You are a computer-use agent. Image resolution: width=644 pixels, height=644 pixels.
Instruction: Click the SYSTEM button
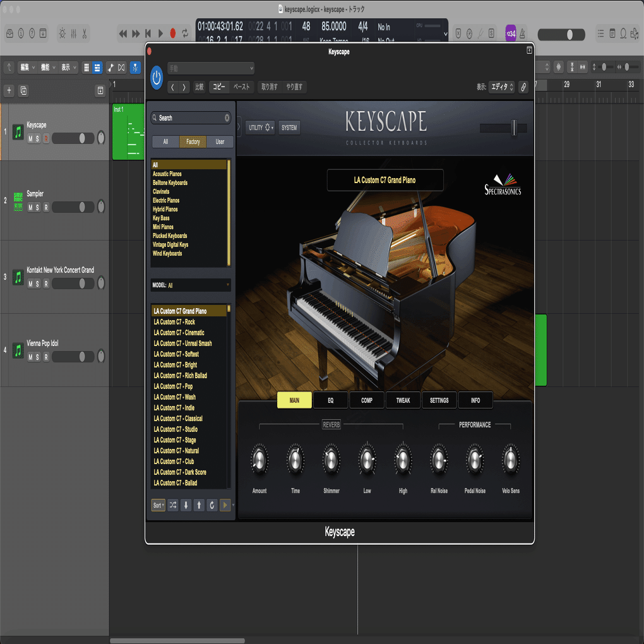click(289, 128)
